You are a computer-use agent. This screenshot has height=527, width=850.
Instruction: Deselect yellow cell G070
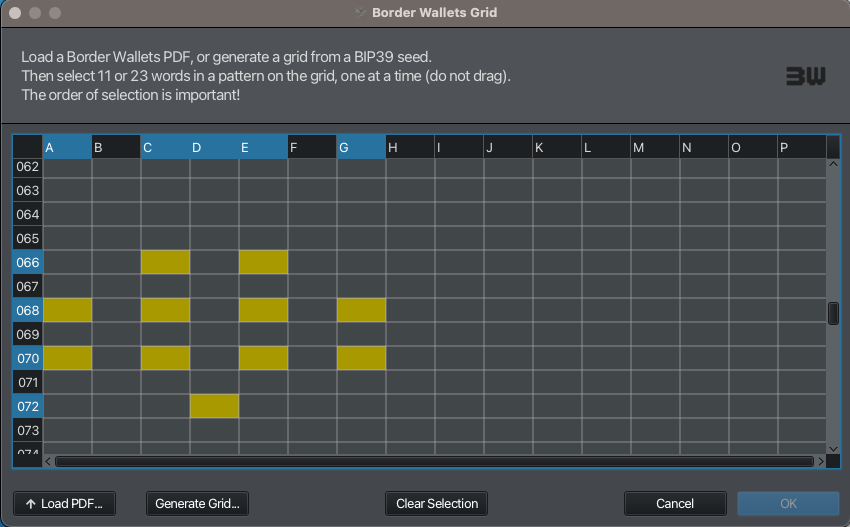click(x=361, y=358)
